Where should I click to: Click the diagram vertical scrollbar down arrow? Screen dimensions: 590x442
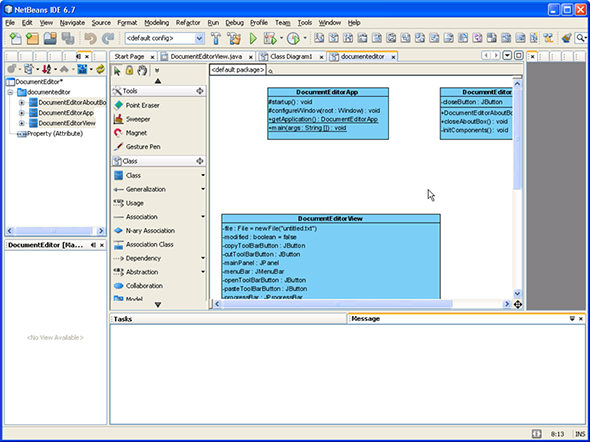(517, 293)
